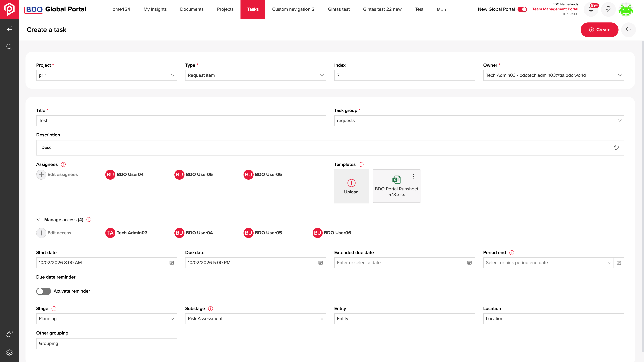The width and height of the screenshot is (644, 362).
Task: Go to the Projects tab
Action: [225, 9]
